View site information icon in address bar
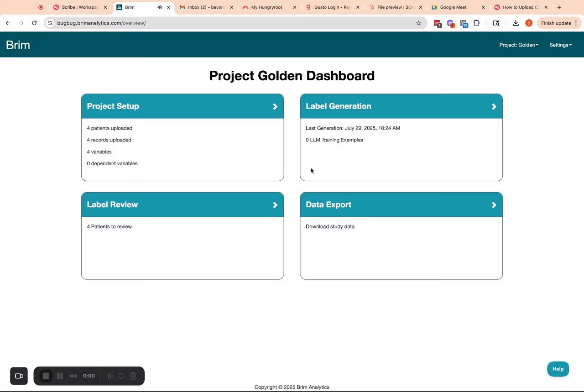This screenshot has height=392, width=584. (x=50, y=23)
